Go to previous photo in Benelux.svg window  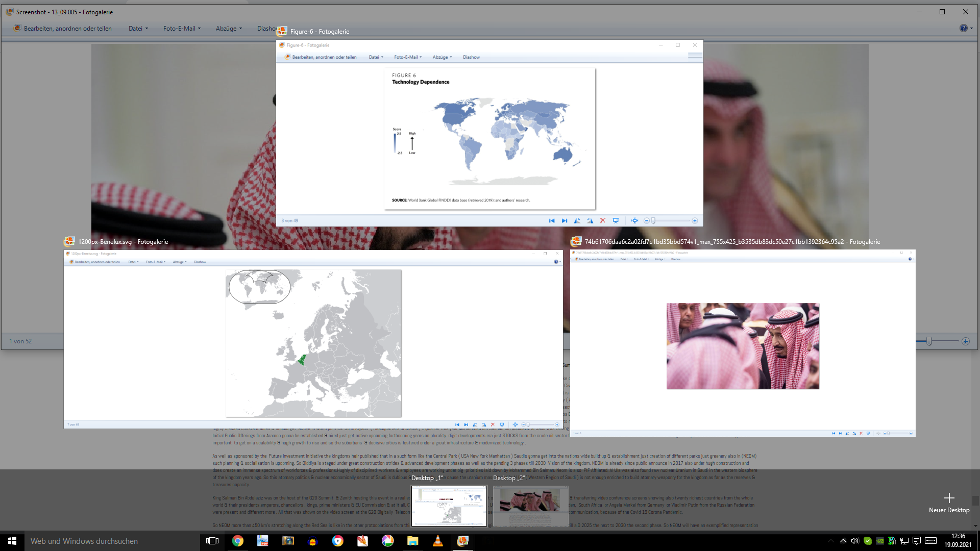(x=457, y=424)
